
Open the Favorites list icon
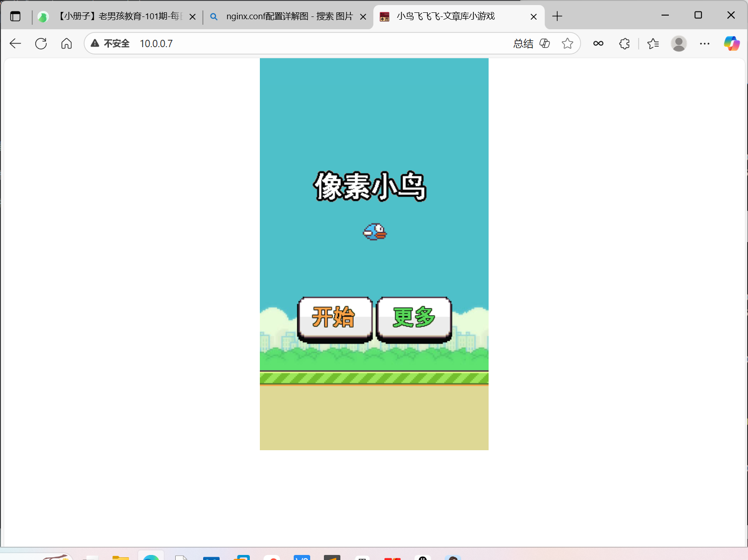click(653, 43)
